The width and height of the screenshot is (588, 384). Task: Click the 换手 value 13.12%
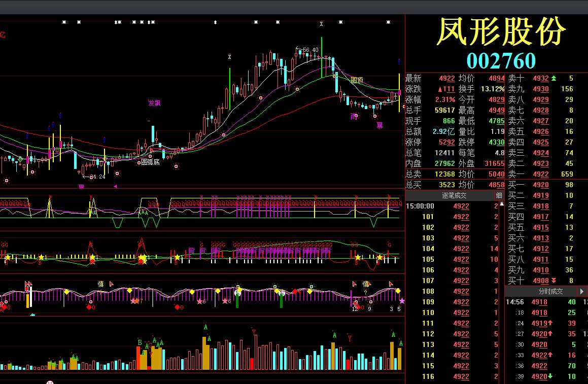[x=493, y=89]
